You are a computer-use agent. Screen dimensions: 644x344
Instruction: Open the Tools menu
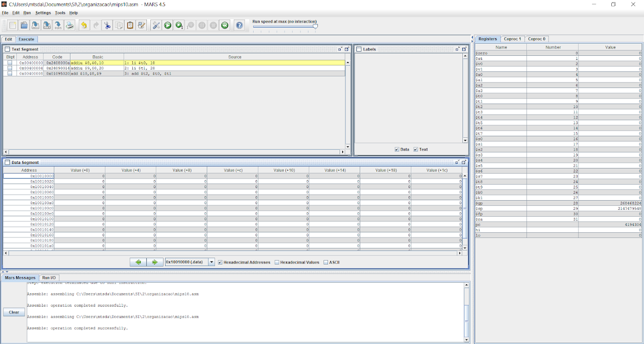click(x=60, y=13)
